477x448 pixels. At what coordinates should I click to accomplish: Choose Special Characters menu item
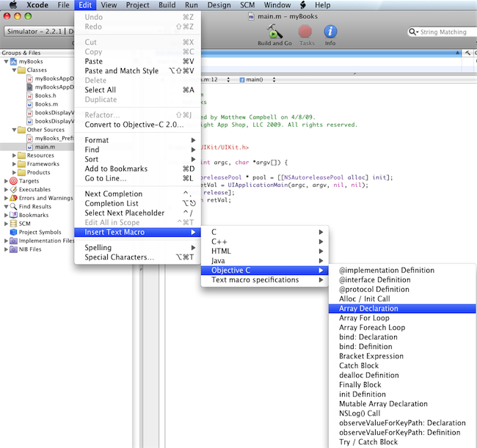137,257
